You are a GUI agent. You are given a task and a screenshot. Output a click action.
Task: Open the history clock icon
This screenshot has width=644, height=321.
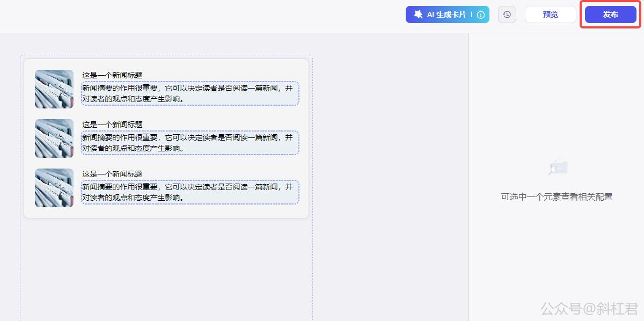(507, 14)
